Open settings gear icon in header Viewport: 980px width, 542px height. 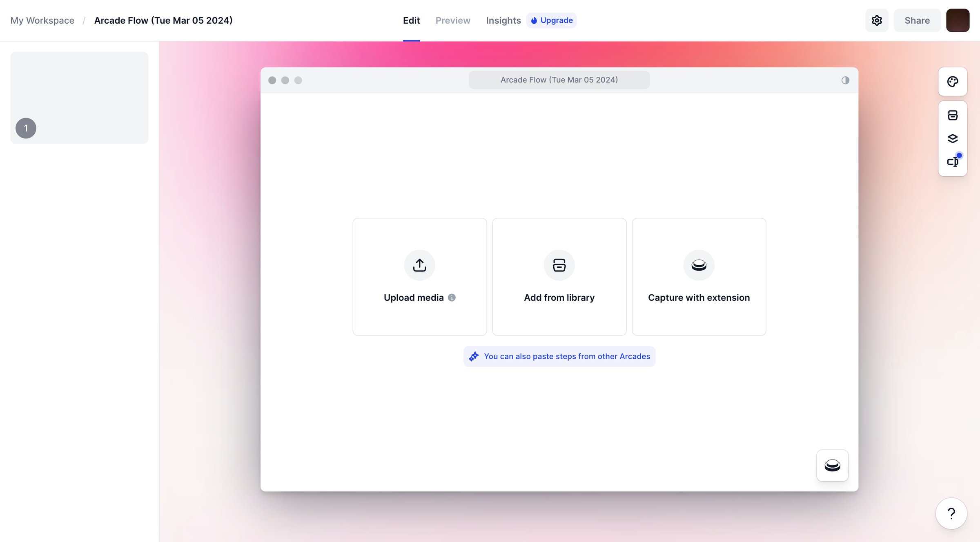(x=877, y=20)
